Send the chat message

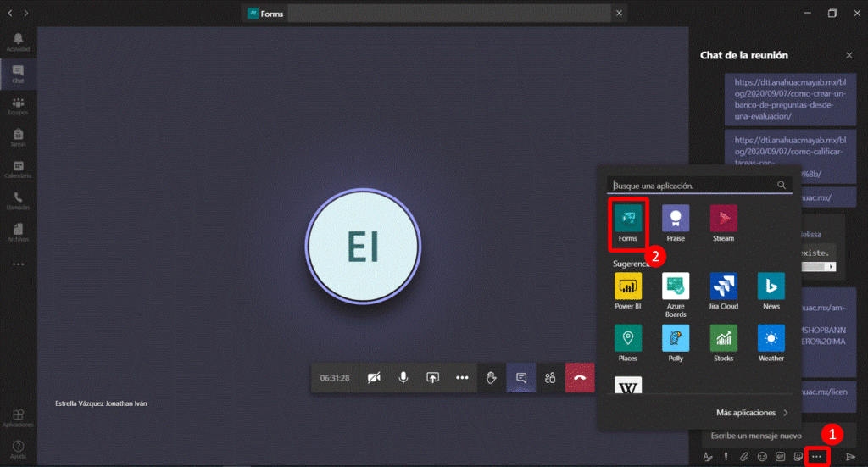850,457
